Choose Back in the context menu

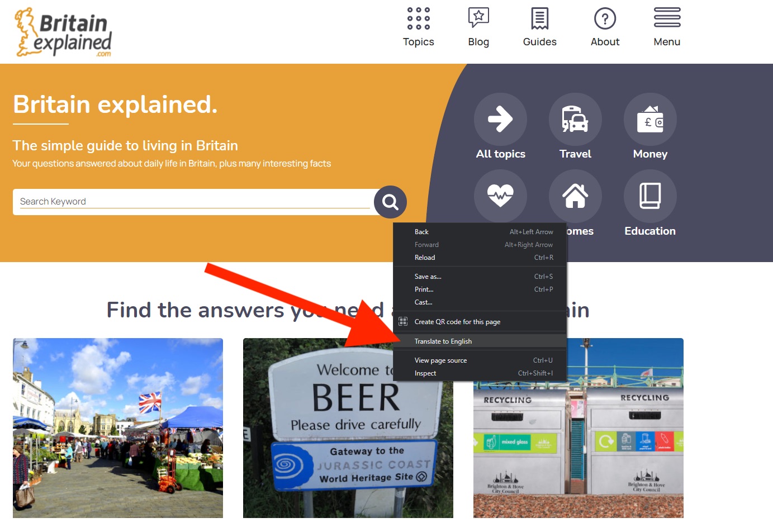point(480,232)
